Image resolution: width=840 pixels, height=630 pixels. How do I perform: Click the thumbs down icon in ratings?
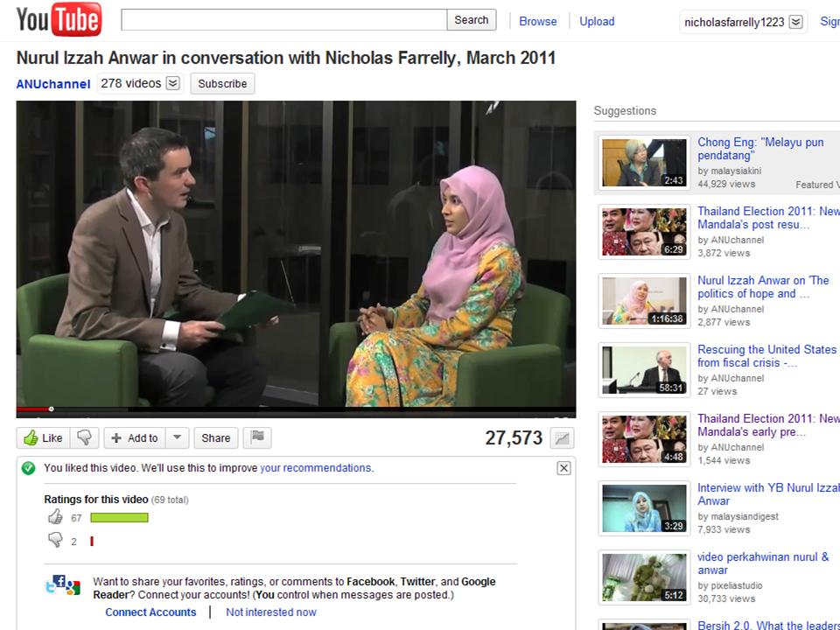pos(55,541)
